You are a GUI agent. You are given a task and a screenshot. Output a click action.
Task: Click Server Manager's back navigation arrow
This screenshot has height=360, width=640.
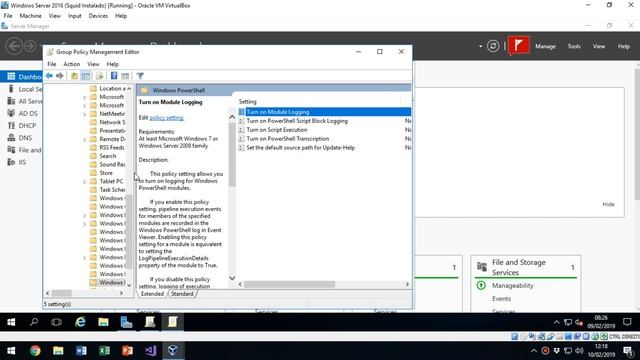click(14, 46)
